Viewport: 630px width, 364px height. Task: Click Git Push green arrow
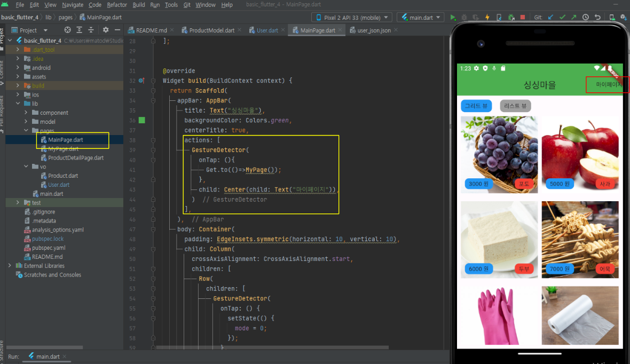pyautogui.click(x=574, y=17)
